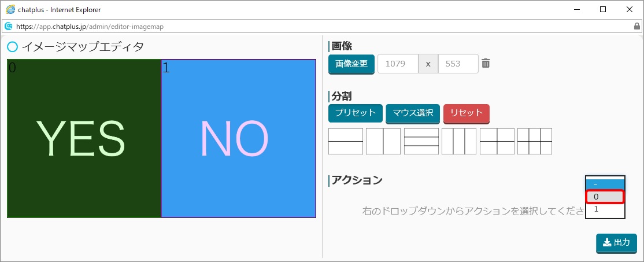644x262 pixels.
Task: Click the 出力 export button
Action: click(x=616, y=243)
